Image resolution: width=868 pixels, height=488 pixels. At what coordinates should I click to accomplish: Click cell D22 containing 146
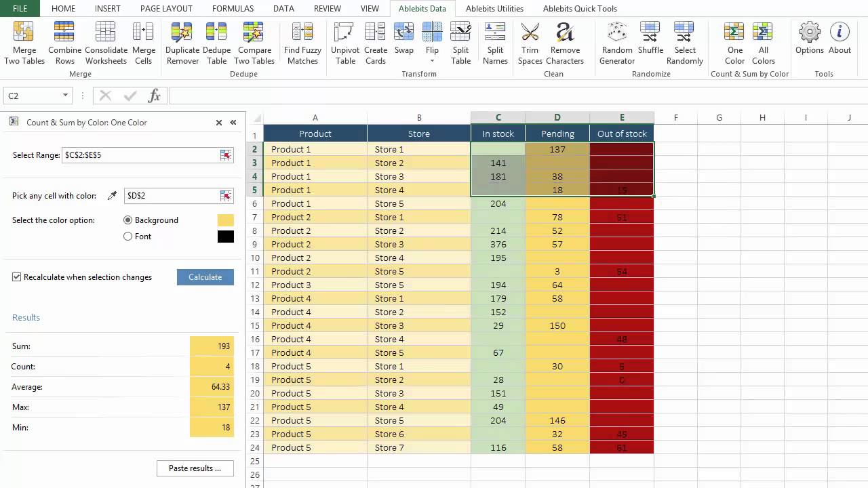557,420
